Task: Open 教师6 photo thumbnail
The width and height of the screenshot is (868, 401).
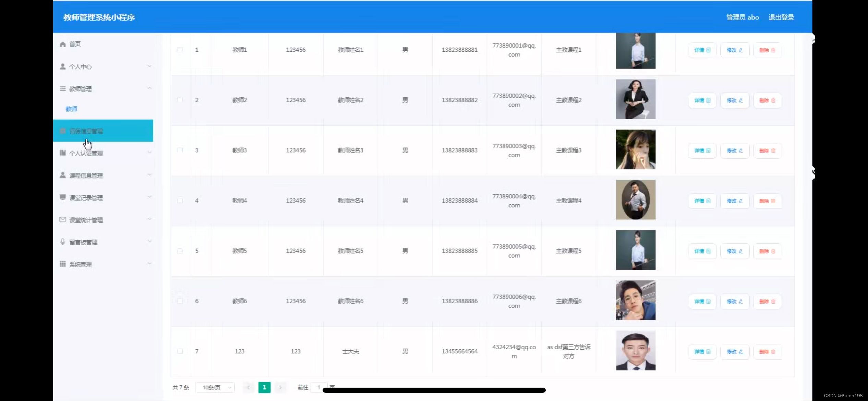Action: coord(636,300)
